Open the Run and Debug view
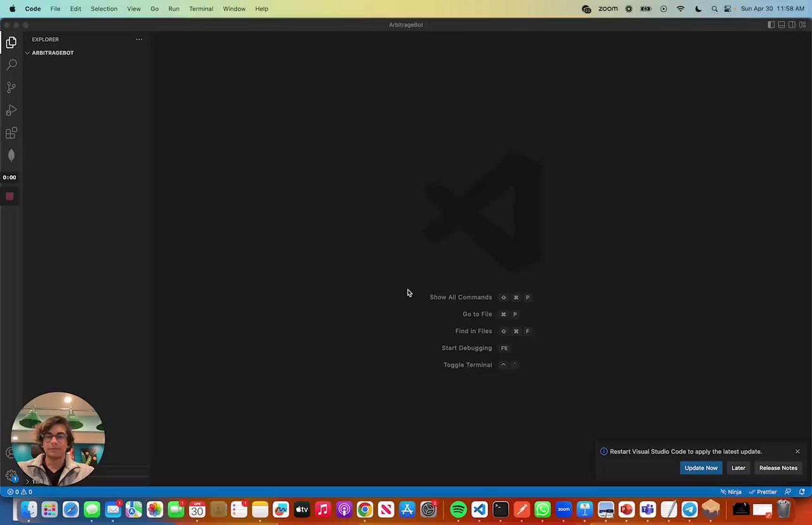Image resolution: width=812 pixels, height=525 pixels. pyautogui.click(x=11, y=110)
